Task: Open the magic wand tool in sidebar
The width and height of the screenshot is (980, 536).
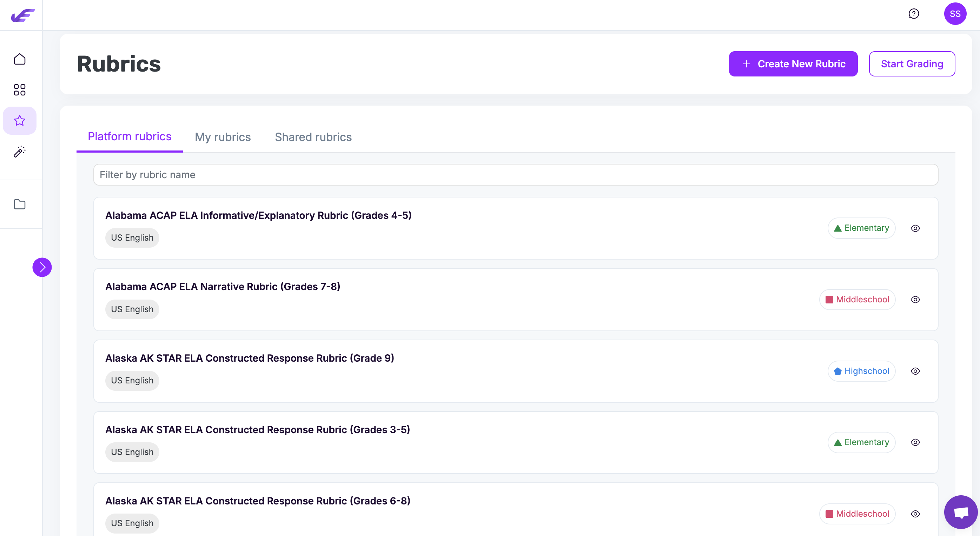Action: (19, 151)
